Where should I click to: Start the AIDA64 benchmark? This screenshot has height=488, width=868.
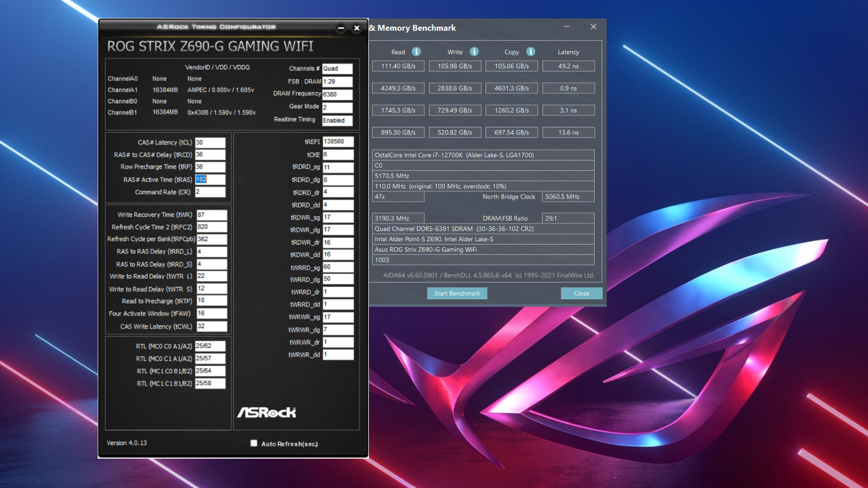pos(457,293)
